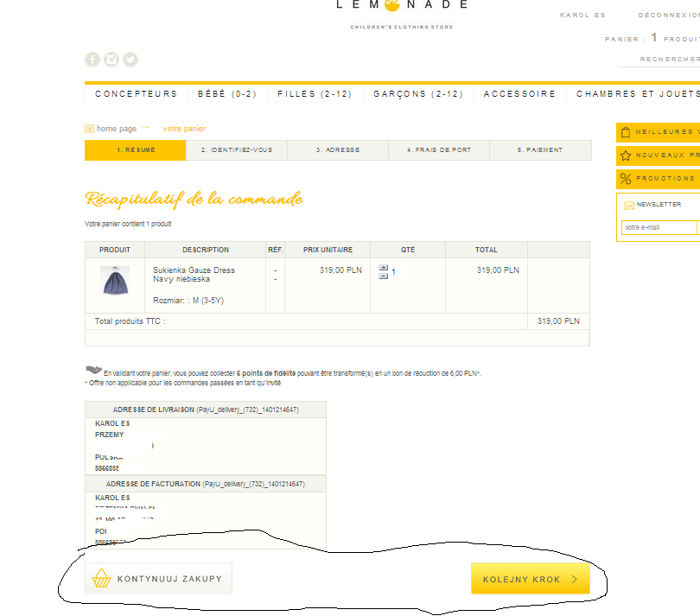This screenshot has height=616, width=700.
Task: Click the Prix unitaire column header
Action: [x=328, y=250]
